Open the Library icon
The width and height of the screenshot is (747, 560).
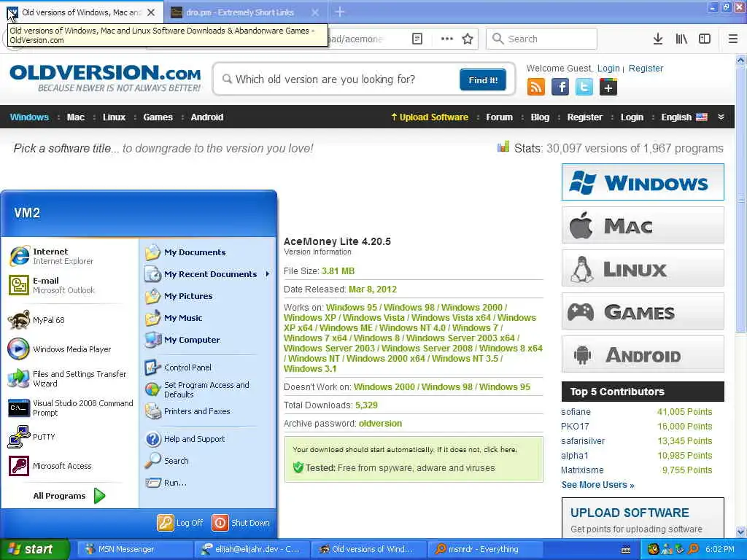[681, 39]
